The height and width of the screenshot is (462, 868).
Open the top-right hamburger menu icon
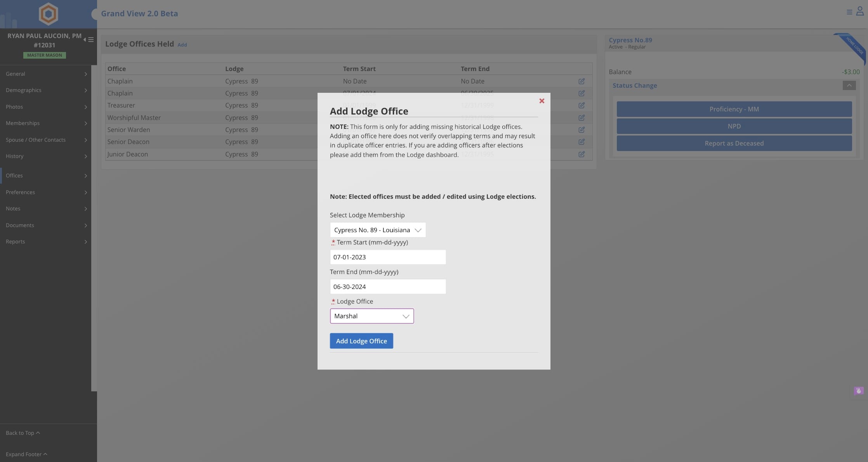coord(849,12)
